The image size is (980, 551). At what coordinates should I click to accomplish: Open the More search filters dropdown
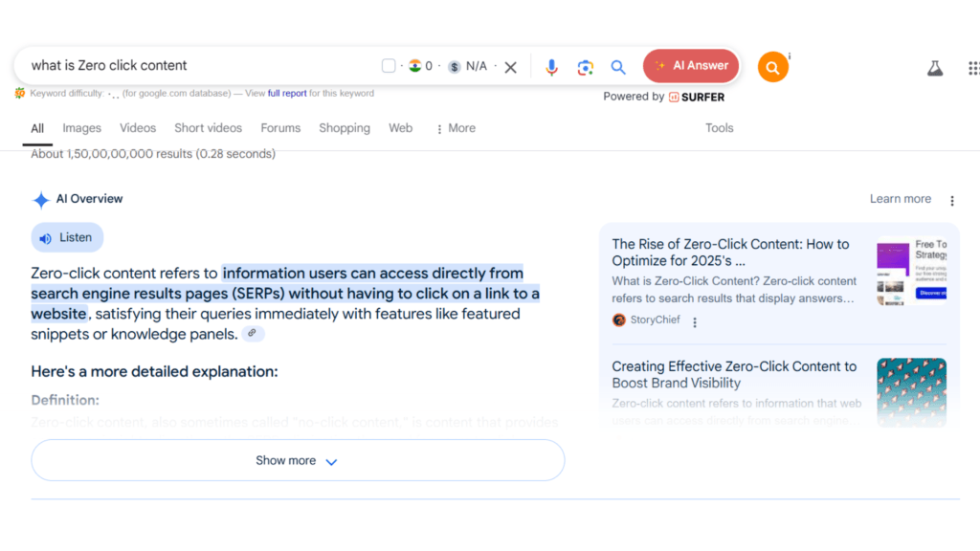click(x=456, y=128)
